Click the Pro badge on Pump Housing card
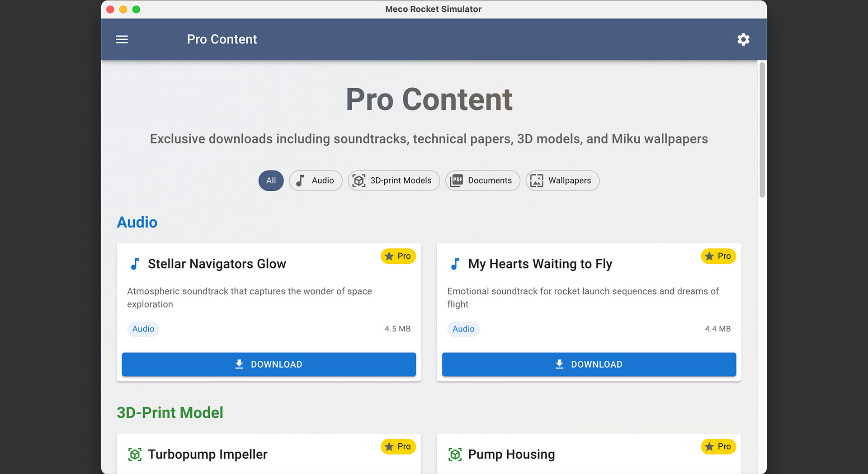The height and width of the screenshot is (474, 868). pos(718,446)
